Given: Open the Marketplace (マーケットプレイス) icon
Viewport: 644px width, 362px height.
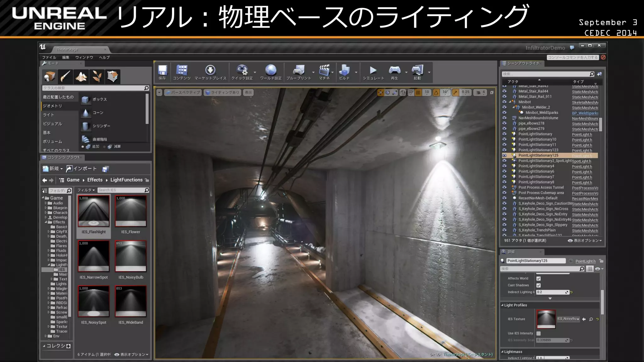Looking at the screenshot, I should coord(210,70).
